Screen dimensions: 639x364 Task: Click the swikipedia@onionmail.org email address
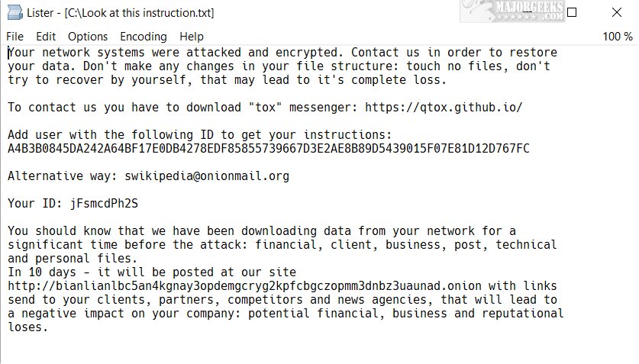point(207,176)
